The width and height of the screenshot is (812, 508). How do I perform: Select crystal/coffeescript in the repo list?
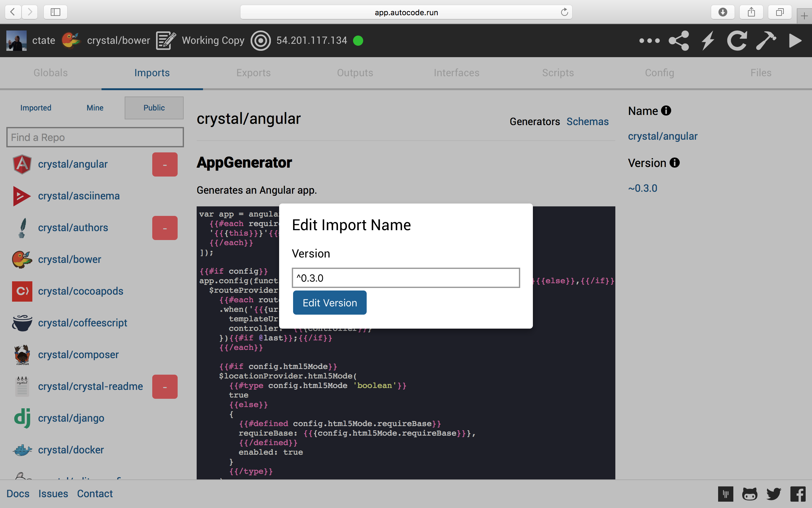click(82, 323)
